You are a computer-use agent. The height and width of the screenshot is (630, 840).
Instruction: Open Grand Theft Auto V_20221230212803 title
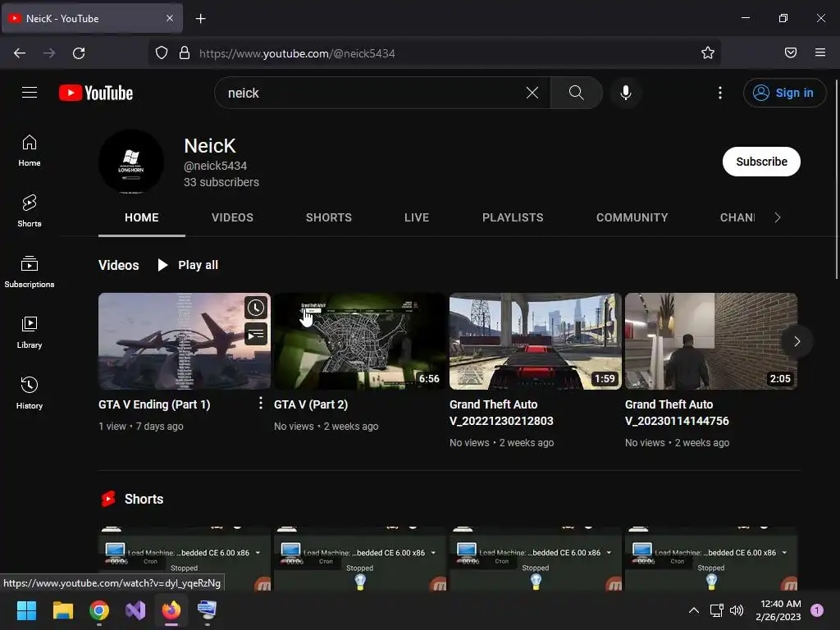pyautogui.click(x=501, y=413)
